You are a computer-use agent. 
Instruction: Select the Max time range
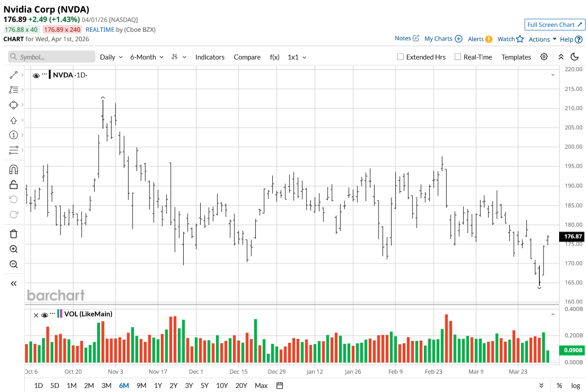[x=261, y=385]
